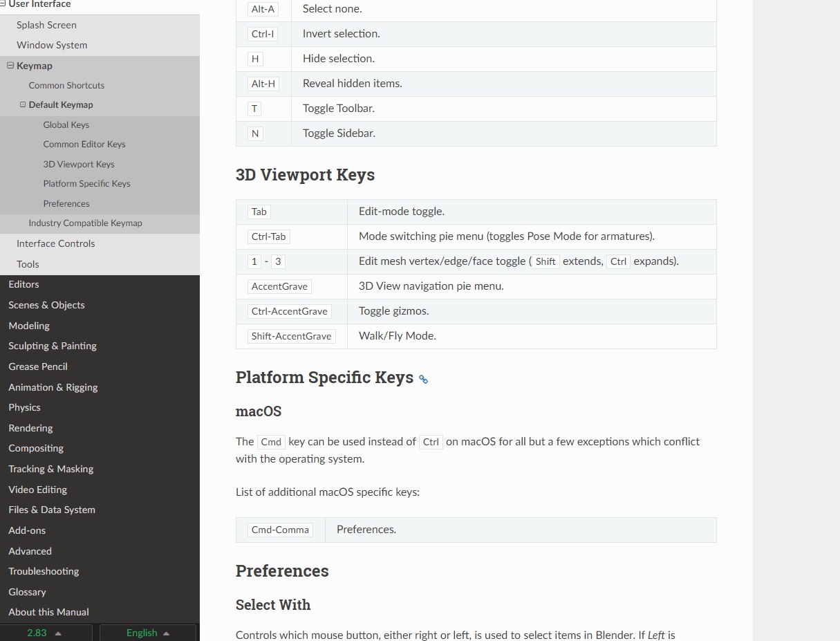Collapse the Default Keymap tree expander
840x641 pixels.
23,105
